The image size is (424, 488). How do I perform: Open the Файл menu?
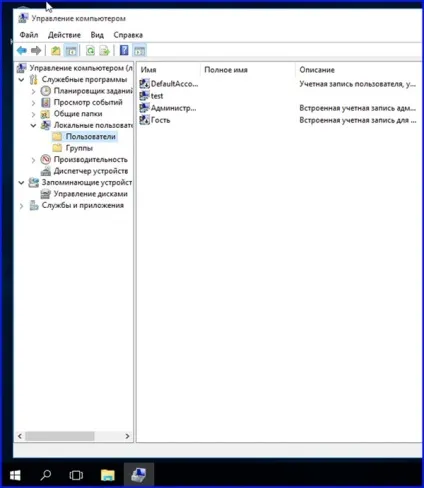coord(29,35)
